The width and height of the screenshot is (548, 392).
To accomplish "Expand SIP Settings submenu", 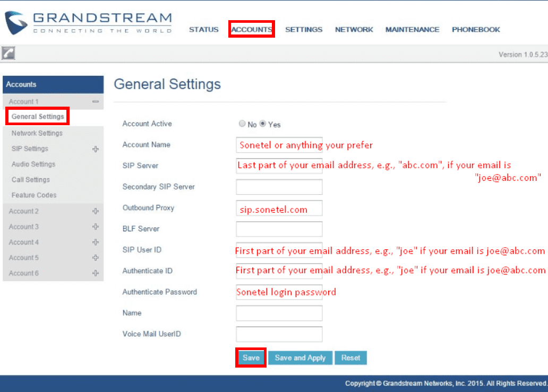I will click(96, 149).
